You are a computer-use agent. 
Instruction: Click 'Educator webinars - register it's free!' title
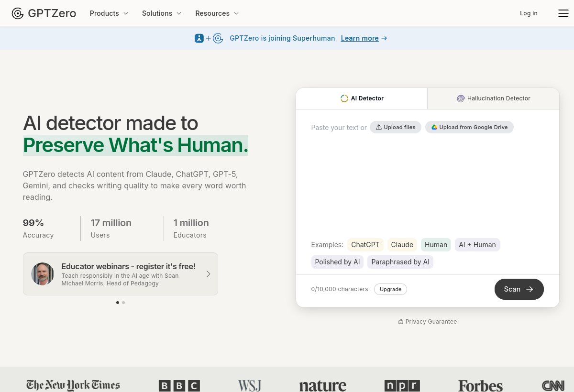(128, 266)
